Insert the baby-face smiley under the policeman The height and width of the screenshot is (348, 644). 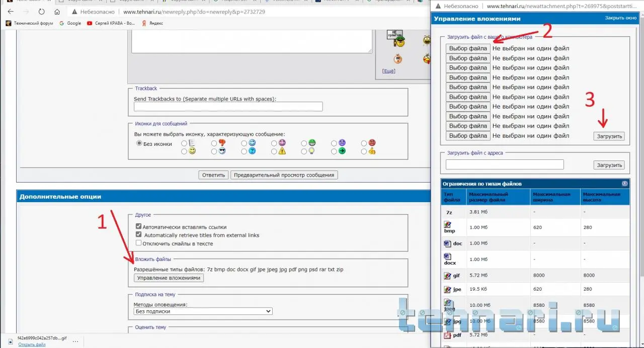point(398,58)
